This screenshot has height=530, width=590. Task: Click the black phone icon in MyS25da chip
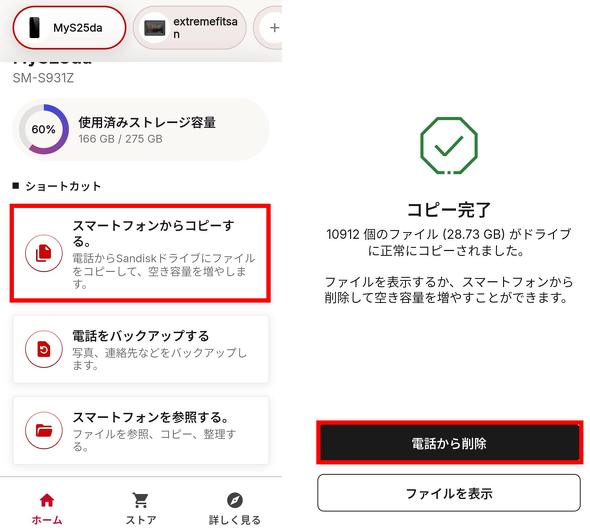pyautogui.click(x=34, y=27)
